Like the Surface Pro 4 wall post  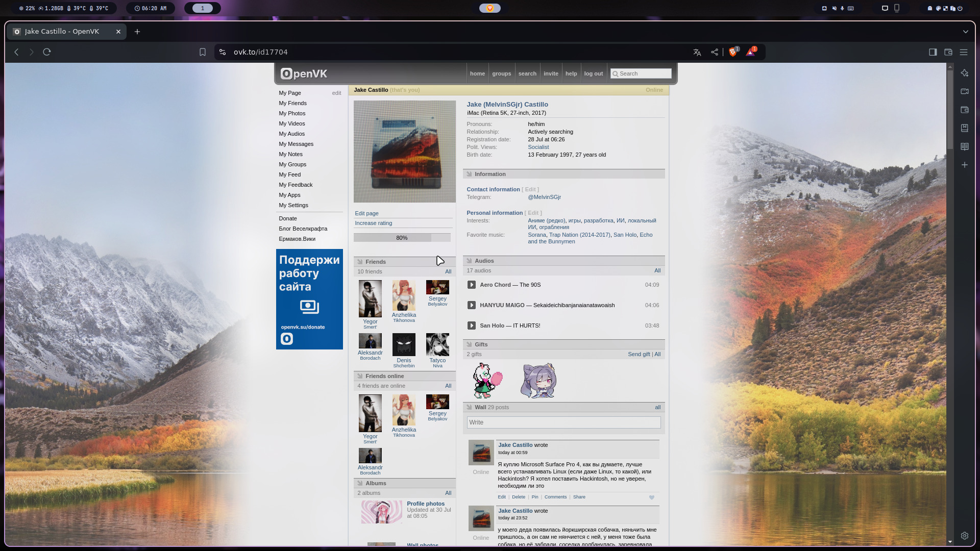[x=651, y=497]
